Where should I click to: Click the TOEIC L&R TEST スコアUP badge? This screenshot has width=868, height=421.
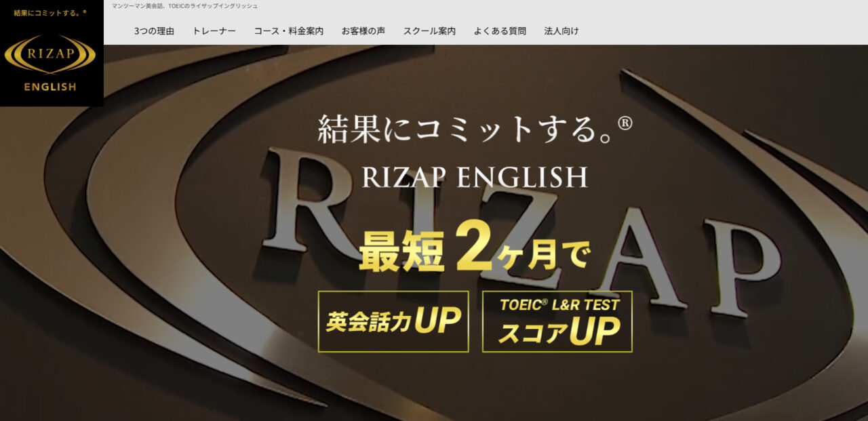click(x=557, y=322)
